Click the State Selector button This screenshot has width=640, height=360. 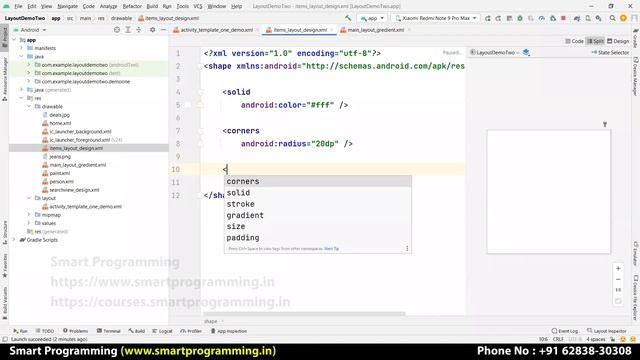pos(610,53)
